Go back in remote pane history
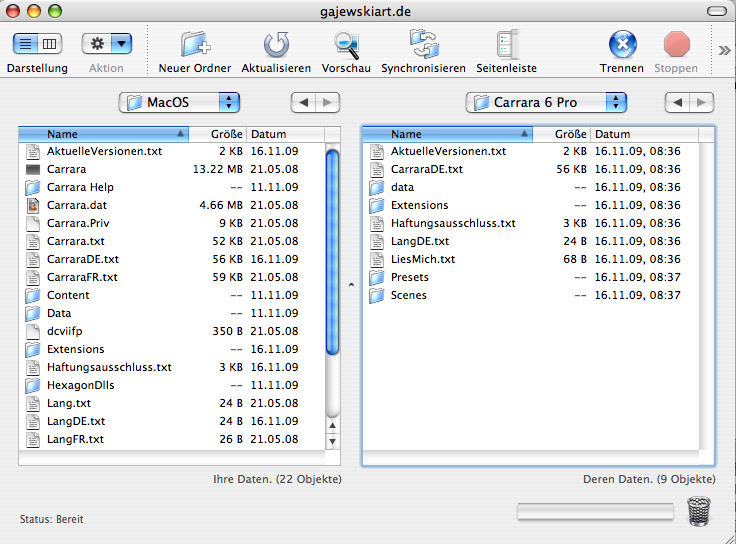This screenshot has height=544, width=736. [677, 102]
